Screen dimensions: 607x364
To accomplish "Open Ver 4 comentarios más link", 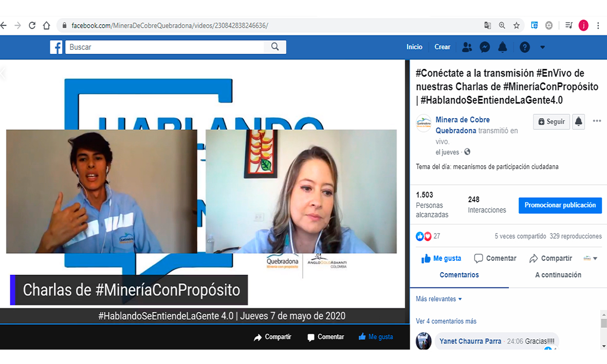I will 446,321.
